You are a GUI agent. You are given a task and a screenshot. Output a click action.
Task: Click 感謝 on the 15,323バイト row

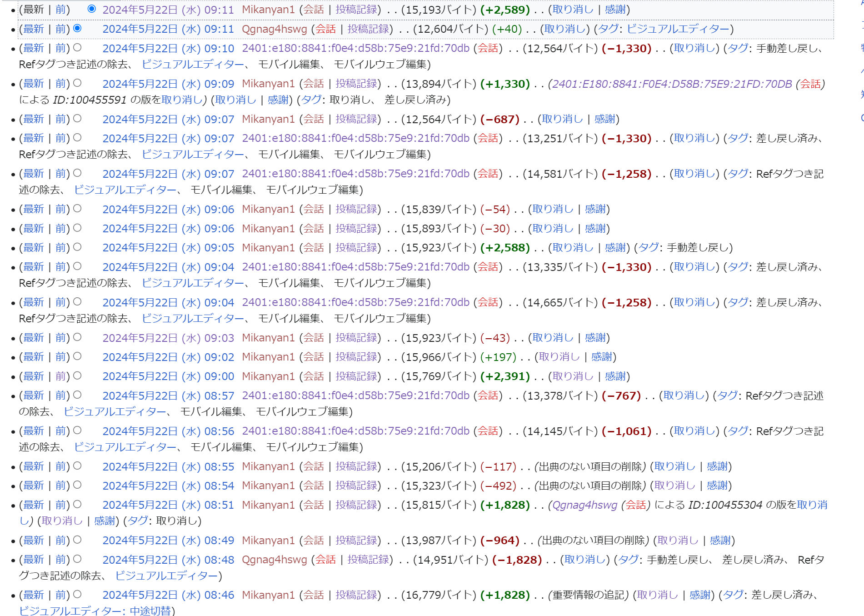coord(717,486)
